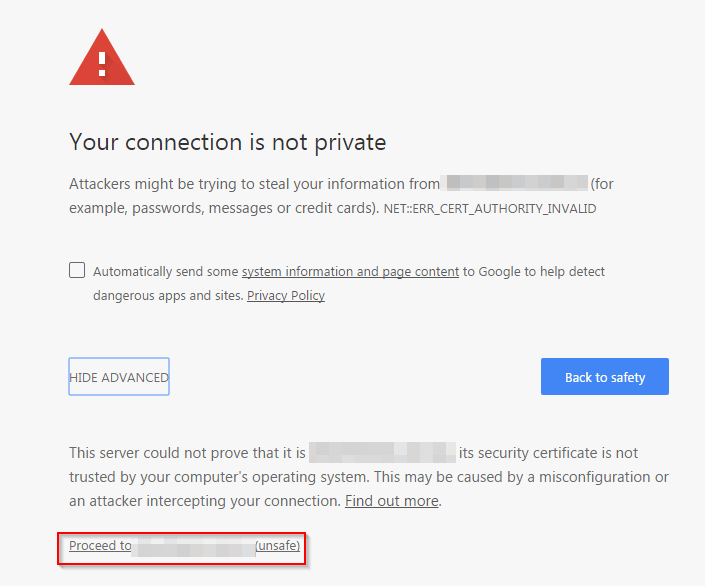Click the "dangerous apps and sites." text
This screenshot has width=705, height=586.
168,295
